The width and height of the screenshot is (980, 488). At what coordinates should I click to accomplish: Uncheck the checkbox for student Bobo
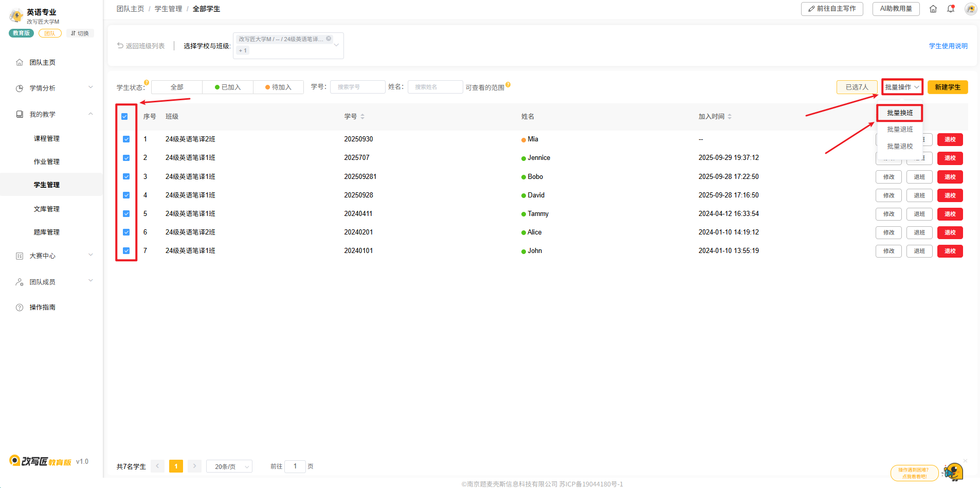click(126, 176)
